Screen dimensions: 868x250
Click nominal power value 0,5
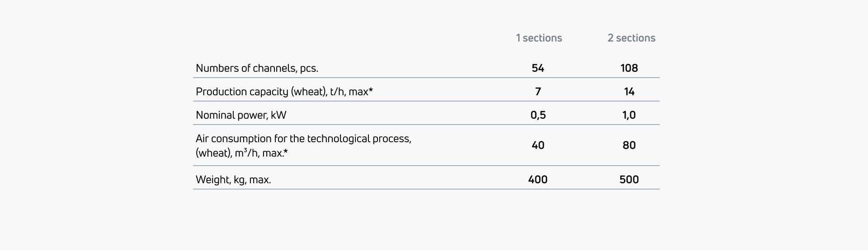[538, 115]
